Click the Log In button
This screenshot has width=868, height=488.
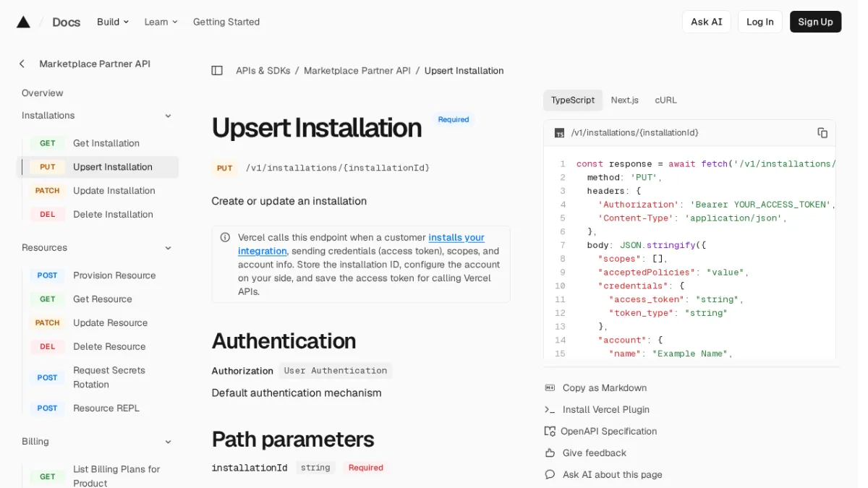coord(760,22)
